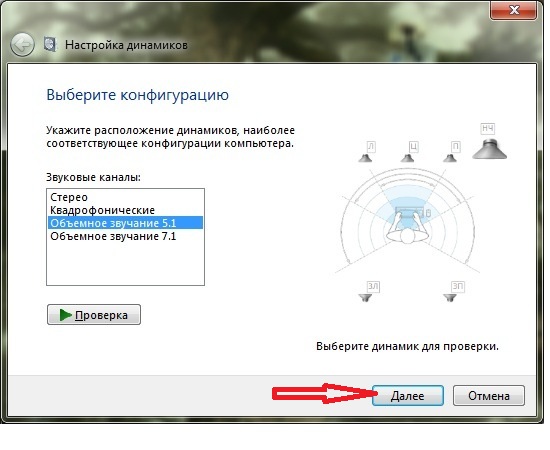Click empty area of sound channels list
The image size is (550, 450).
[x=125, y=264]
